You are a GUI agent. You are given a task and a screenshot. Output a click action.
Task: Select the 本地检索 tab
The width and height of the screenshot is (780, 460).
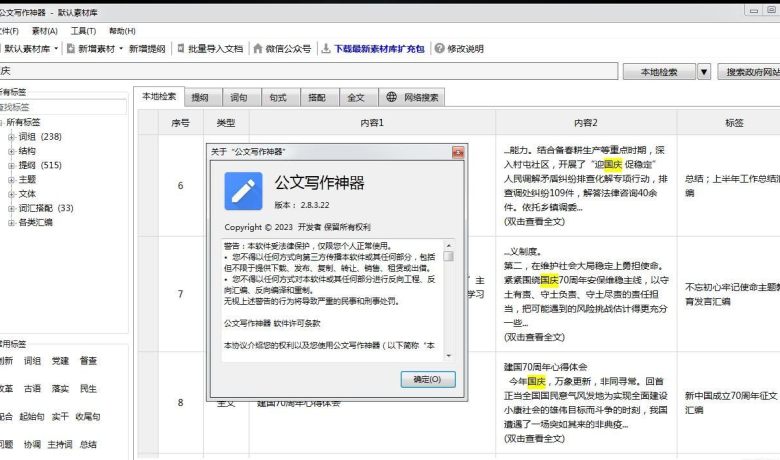[159, 96]
